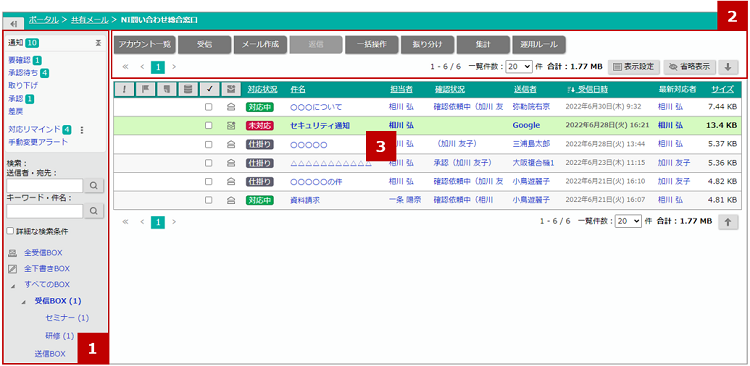The height and width of the screenshot is (366, 750).
Task: Click the 全受信BOX tray icon
Action: (13, 253)
